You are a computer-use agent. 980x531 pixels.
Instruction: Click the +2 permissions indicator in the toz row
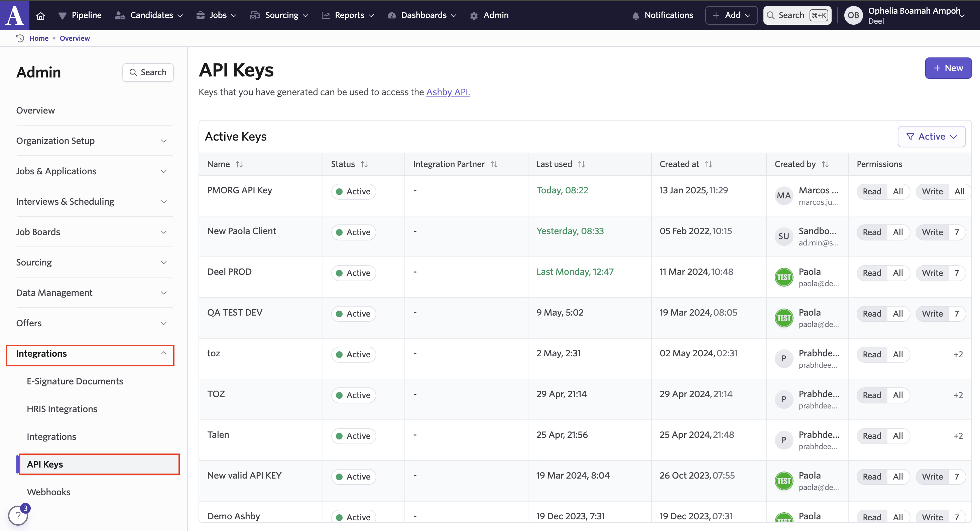tap(958, 355)
